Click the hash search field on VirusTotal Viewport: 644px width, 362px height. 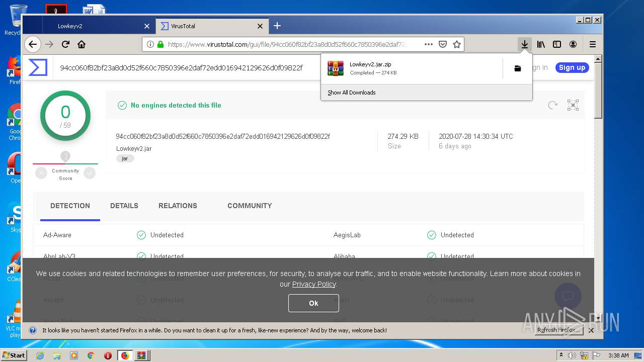[x=182, y=67]
